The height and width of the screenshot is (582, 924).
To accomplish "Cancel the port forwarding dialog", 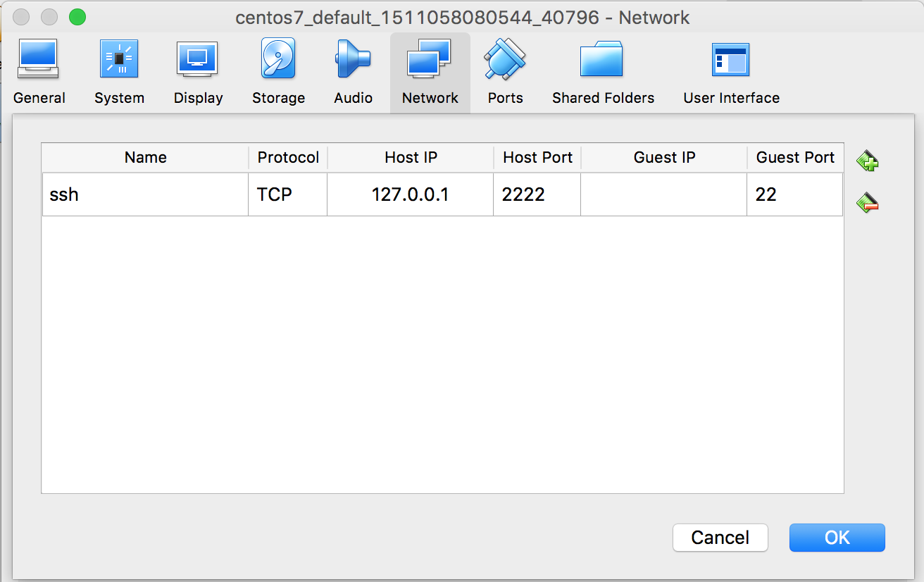I will [x=720, y=538].
